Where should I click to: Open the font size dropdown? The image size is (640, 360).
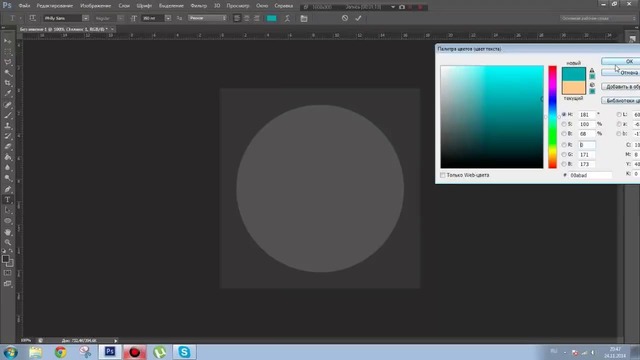168,18
